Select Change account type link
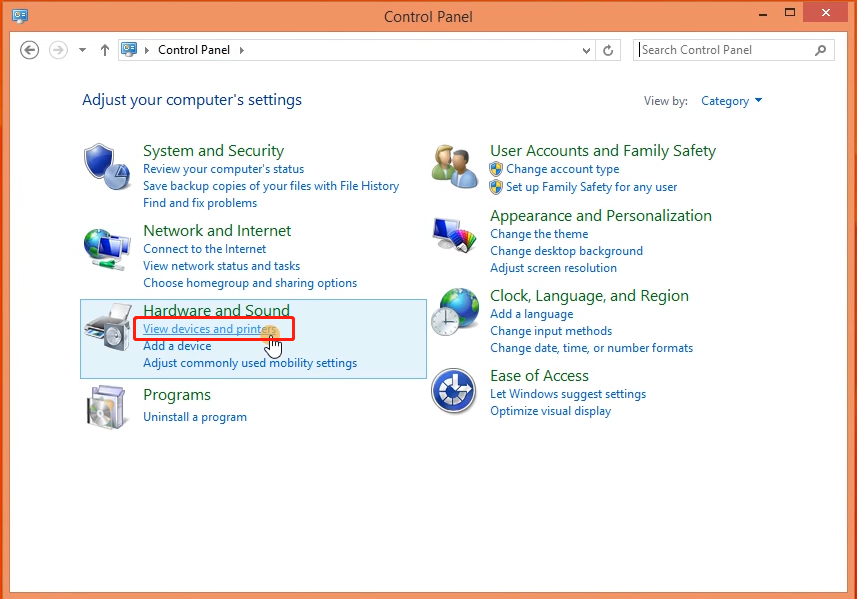The width and height of the screenshot is (857, 599). point(562,169)
